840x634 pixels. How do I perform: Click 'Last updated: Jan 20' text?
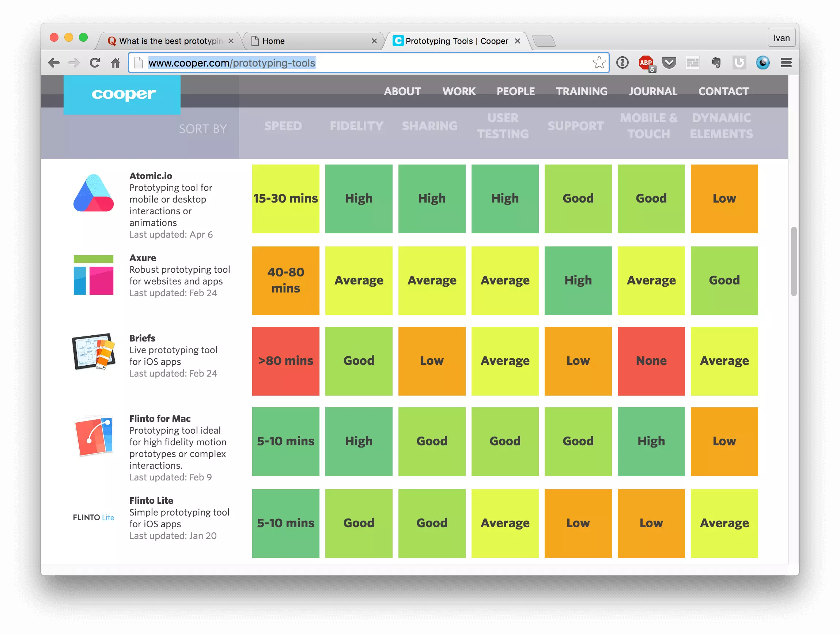point(173,536)
